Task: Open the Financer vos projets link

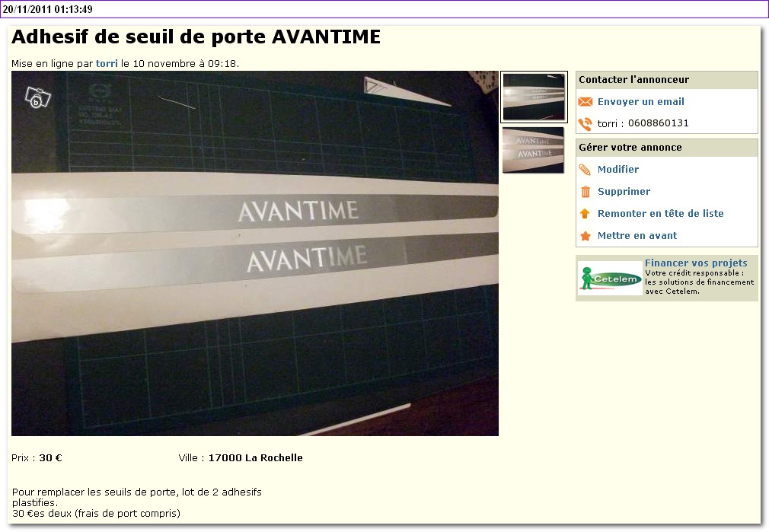Action: (x=695, y=263)
